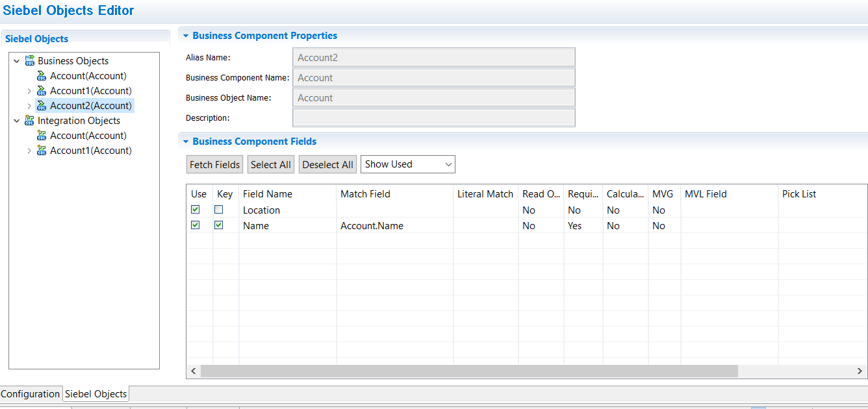Click the MVG value in the Location row
This screenshot has height=409, width=868.
tap(659, 210)
